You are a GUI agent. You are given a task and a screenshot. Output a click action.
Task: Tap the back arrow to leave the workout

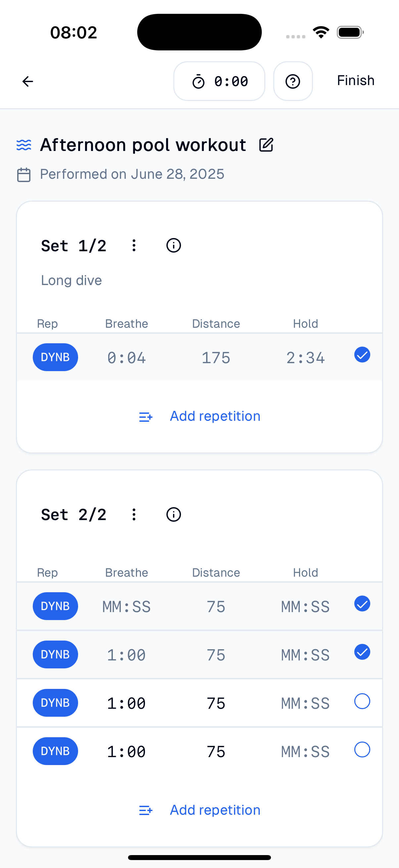[27, 81]
